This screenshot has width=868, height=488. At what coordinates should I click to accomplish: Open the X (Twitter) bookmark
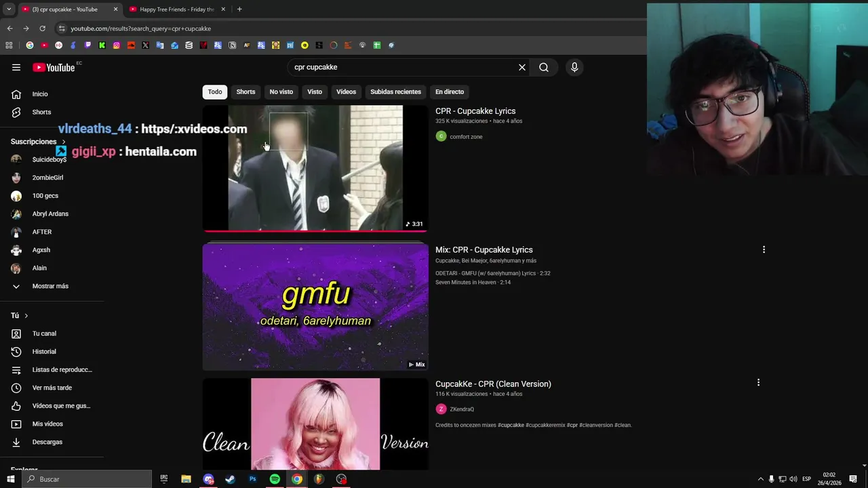coord(145,45)
